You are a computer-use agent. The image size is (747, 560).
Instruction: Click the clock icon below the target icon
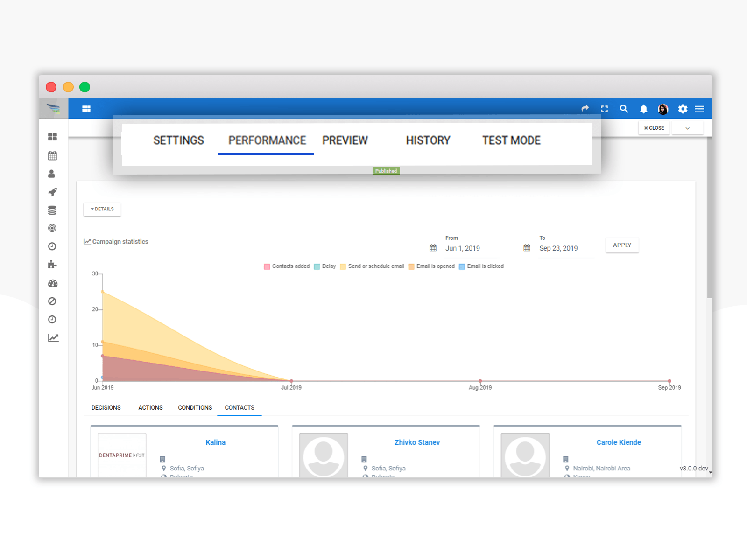[52, 246]
